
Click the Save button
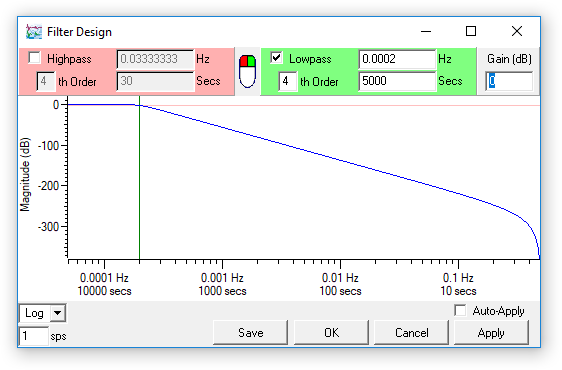coord(251,333)
